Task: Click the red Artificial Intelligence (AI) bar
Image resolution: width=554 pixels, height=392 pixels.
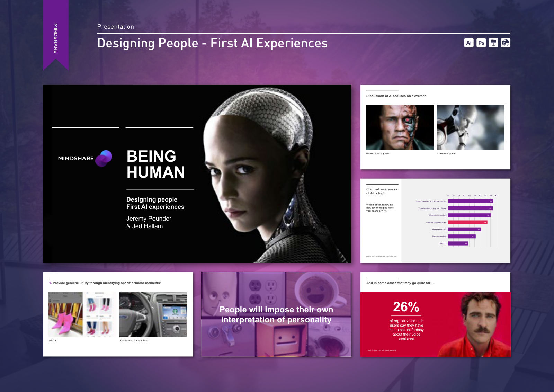Action: [468, 222]
